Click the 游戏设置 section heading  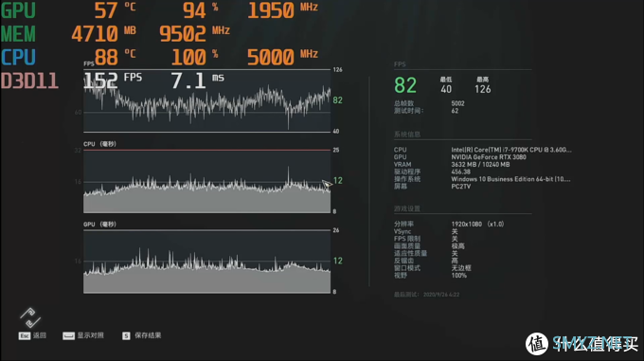(407, 208)
